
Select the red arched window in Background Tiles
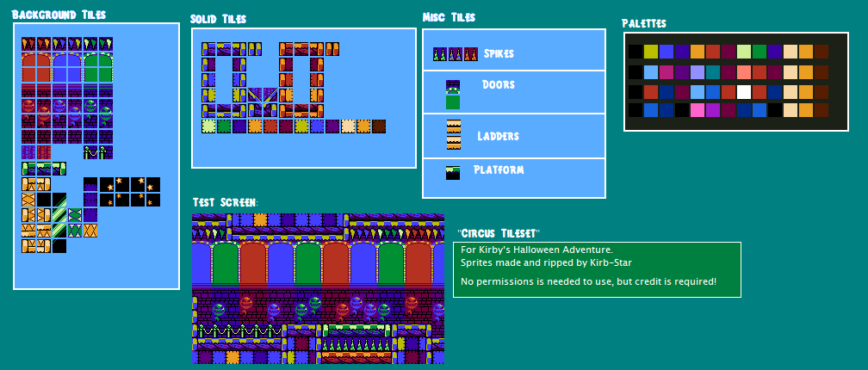coord(36,67)
